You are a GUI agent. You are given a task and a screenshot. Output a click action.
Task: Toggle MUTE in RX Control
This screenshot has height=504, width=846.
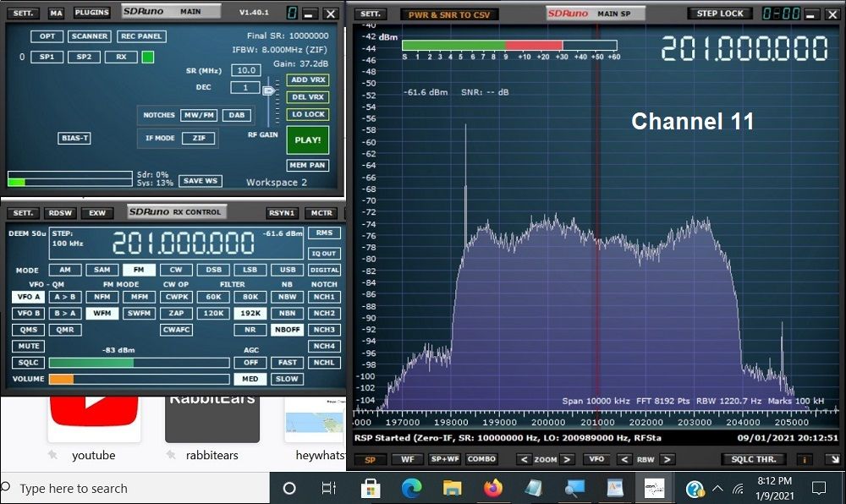[29, 346]
